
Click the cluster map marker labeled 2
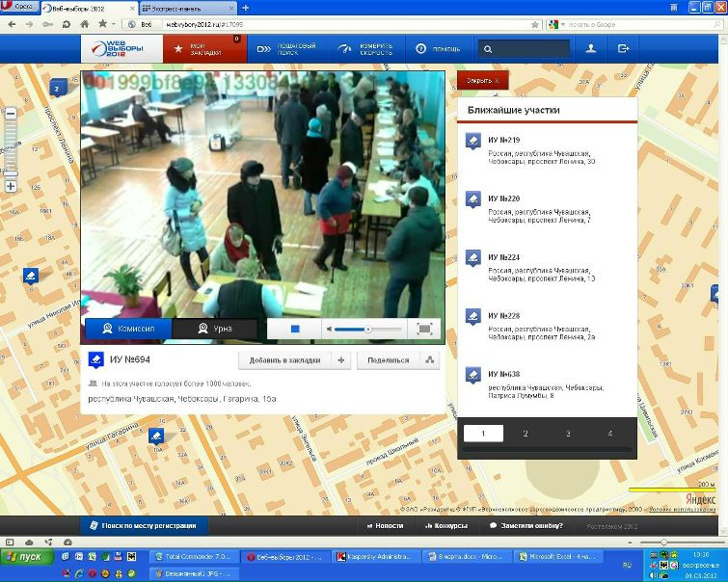click(58, 89)
